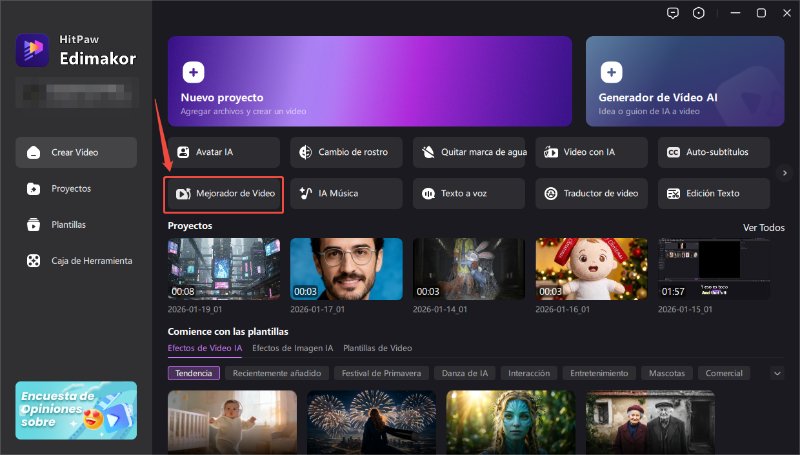Select the Festival de Primavera filter chip

382,373
